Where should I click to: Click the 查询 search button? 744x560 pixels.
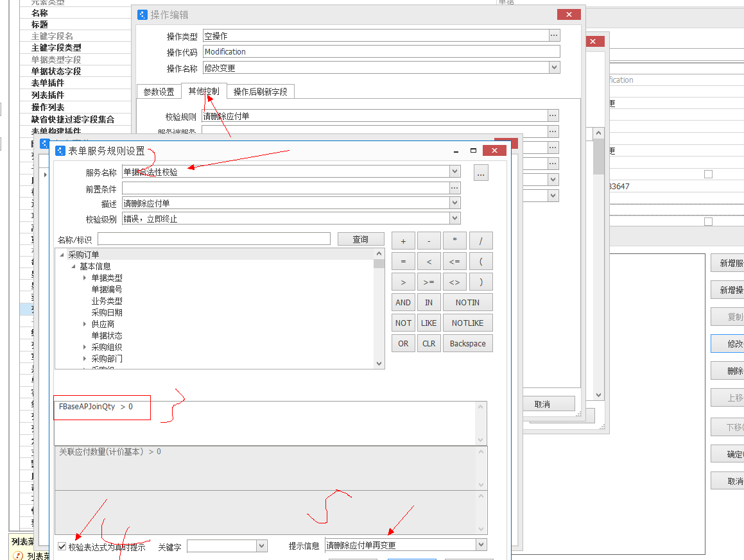coord(360,239)
